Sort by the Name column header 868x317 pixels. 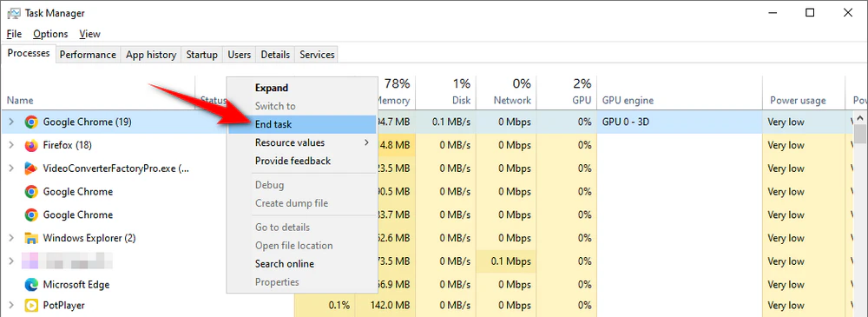click(x=99, y=92)
